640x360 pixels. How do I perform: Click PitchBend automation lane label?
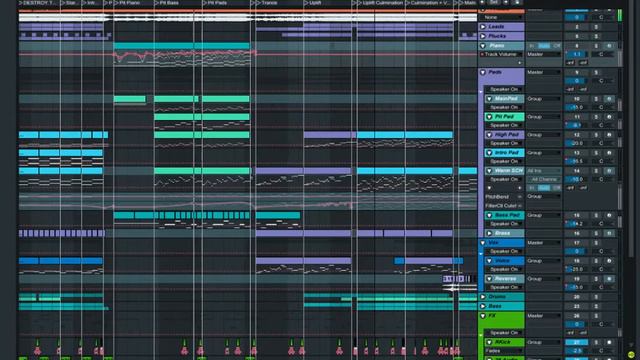496,197
